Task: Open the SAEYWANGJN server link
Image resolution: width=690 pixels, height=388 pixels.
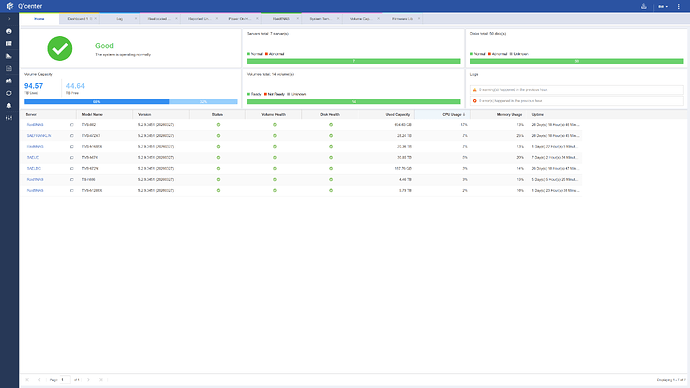Action: pyautogui.click(x=39, y=136)
